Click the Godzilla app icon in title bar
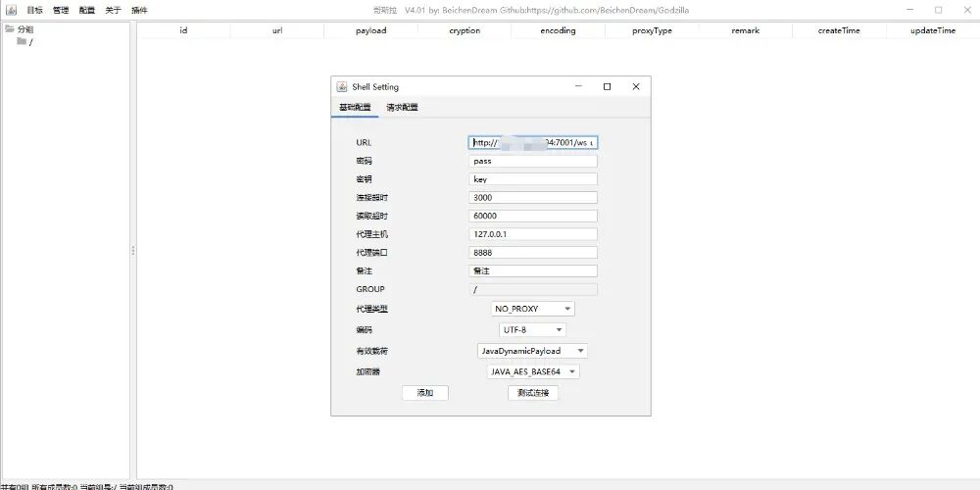 pyautogui.click(x=11, y=10)
